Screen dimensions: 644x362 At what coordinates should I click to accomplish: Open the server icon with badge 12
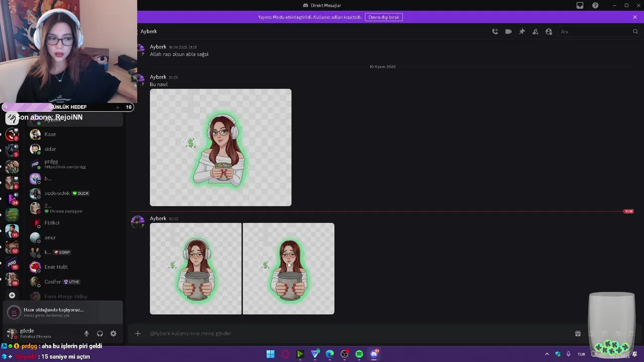[x=12, y=247]
